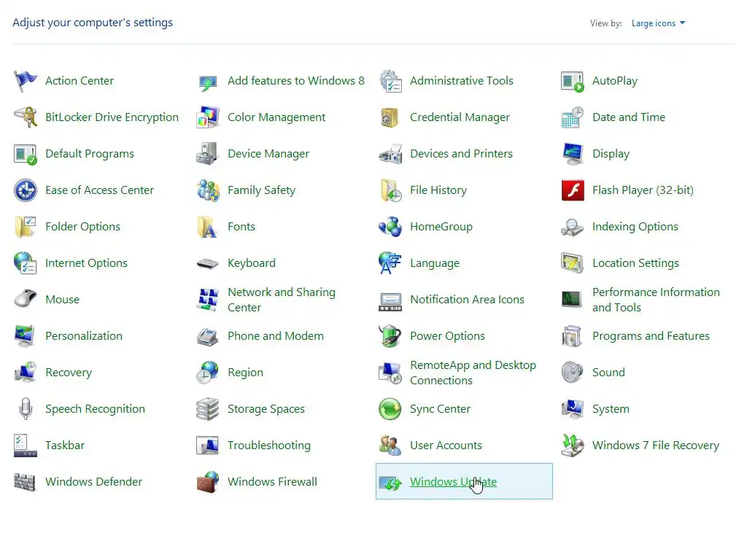Screen dimensions: 747x560
Task: Open the Default Programs icon
Action: [26, 154]
